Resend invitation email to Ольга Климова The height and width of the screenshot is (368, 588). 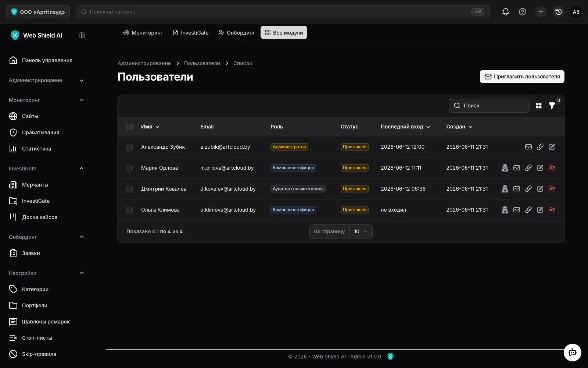tap(517, 210)
